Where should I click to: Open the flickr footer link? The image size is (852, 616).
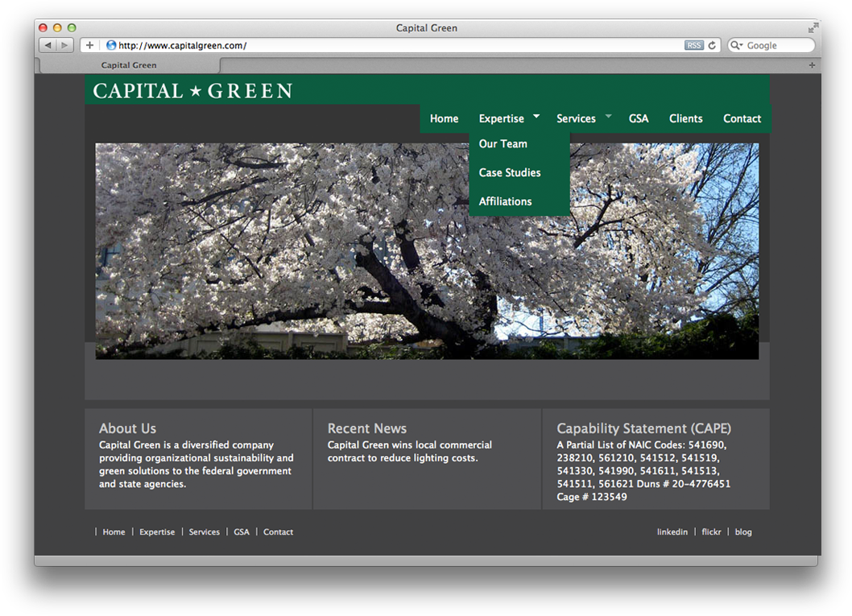(711, 531)
